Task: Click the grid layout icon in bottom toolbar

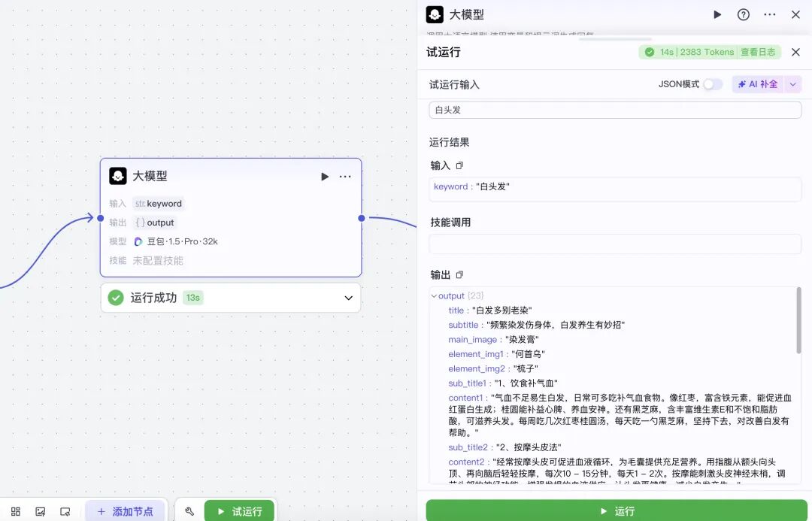Action: pos(15,510)
